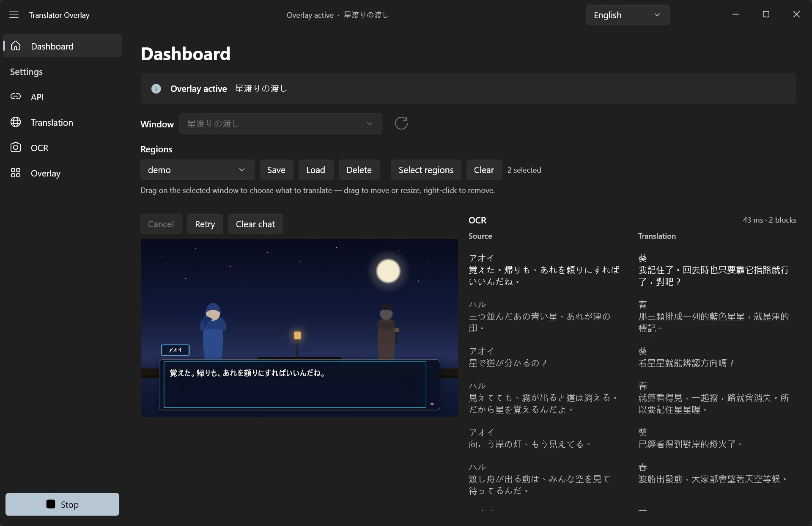Screen dimensions: 812x526
Task: Clear the selected regions
Action: 484,170
